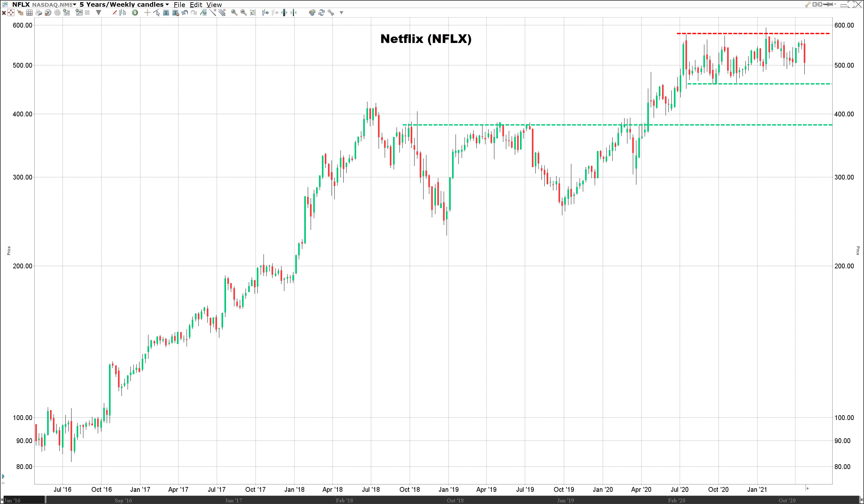Click the Netflix (NFLX) chart title text

click(426, 39)
